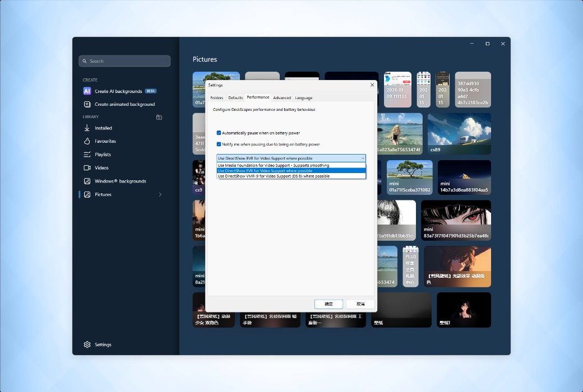
Task: Select the mini 14b7a3d8ea883f04aa5 thumbnail
Action: click(464, 178)
